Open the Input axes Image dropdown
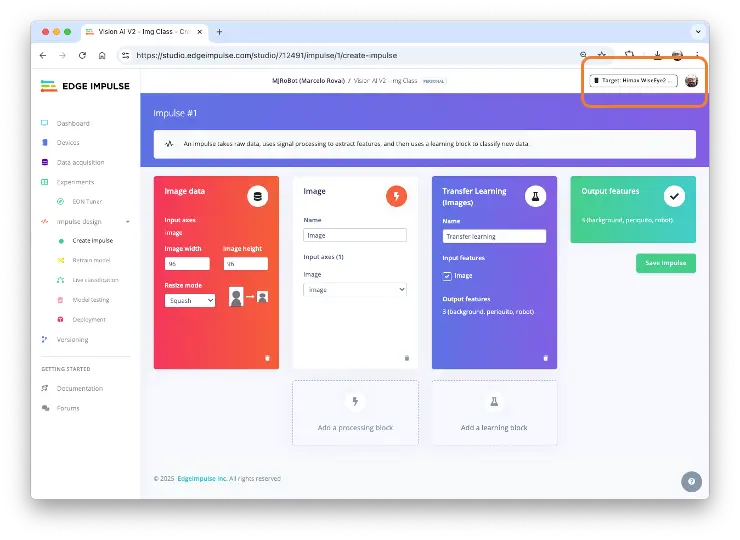The image size is (740, 540). pos(354,289)
